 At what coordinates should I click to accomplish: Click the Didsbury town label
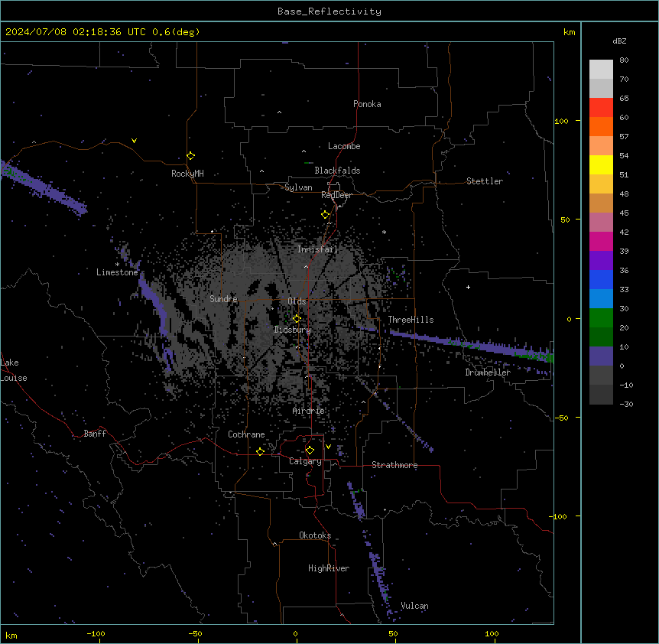pos(292,330)
